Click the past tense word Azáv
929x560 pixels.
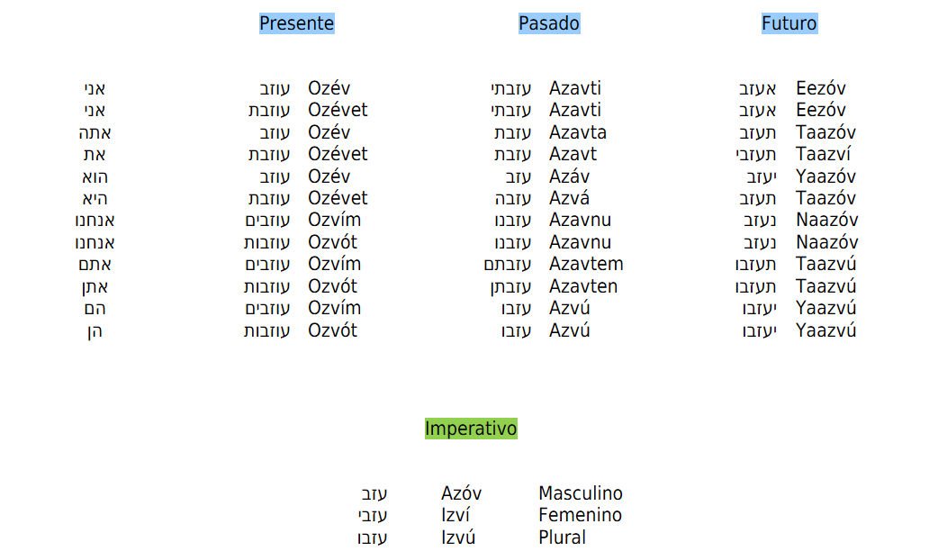pos(569,176)
